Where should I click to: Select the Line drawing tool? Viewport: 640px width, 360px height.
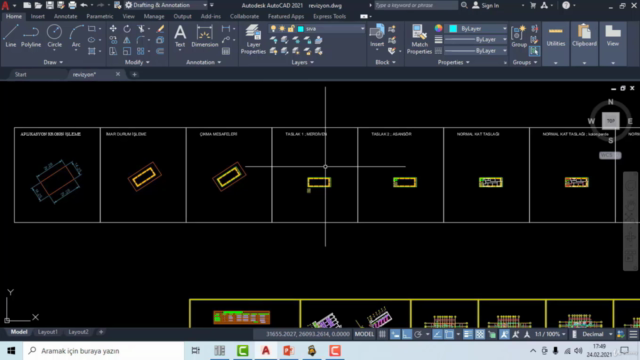(11, 36)
